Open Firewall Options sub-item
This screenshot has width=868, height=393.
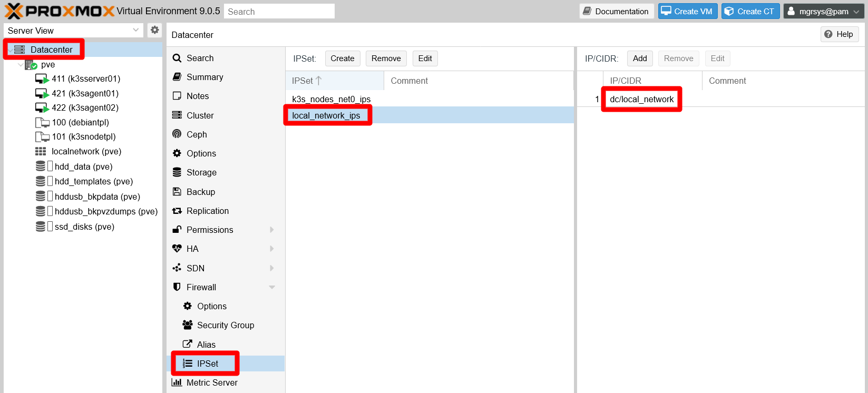click(x=226, y=306)
